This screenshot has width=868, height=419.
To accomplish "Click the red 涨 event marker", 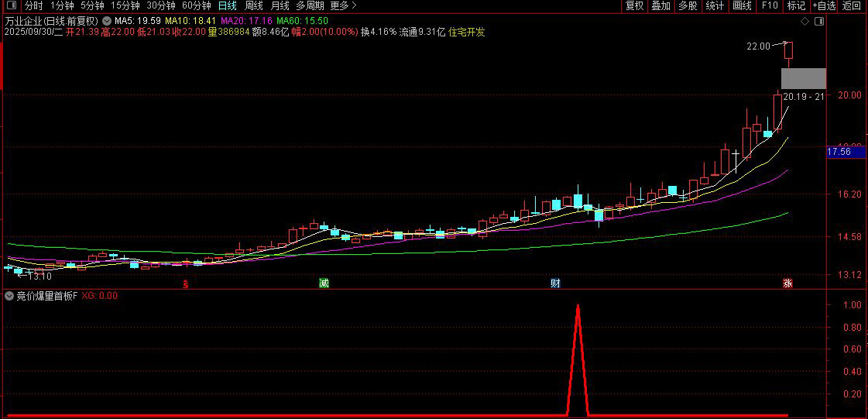I will tap(787, 283).
